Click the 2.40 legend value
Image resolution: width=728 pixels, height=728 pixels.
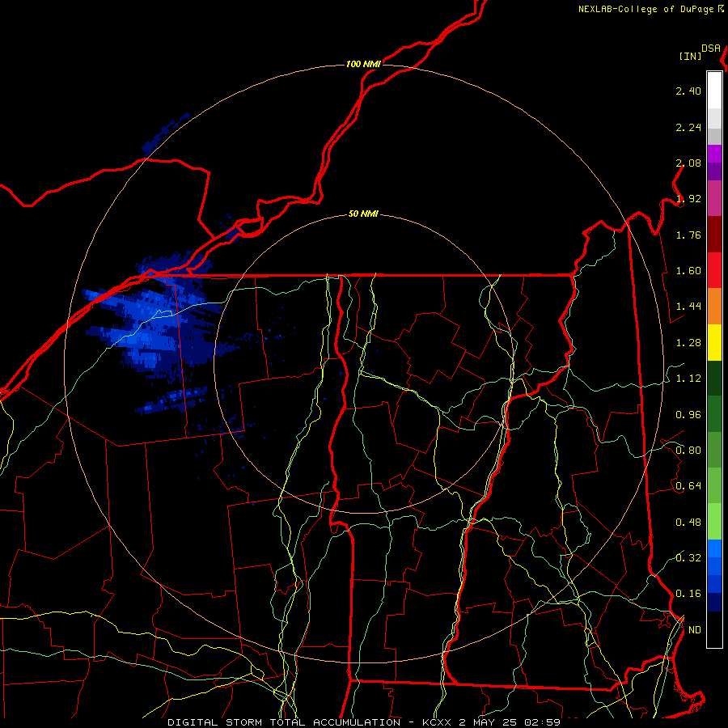[688, 91]
